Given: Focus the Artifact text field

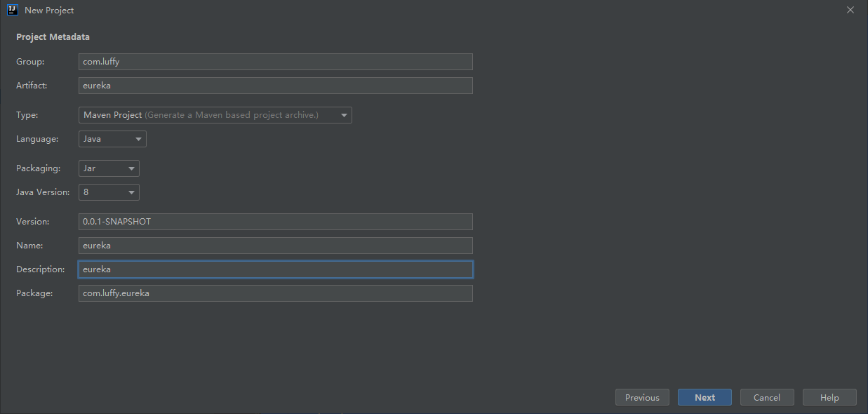Looking at the screenshot, I should (x=275, y=86).
